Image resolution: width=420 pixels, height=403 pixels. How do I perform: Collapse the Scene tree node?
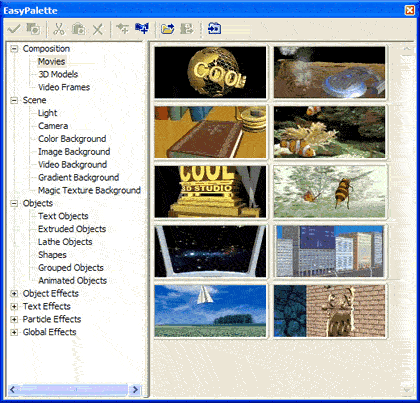pos(14,100)
